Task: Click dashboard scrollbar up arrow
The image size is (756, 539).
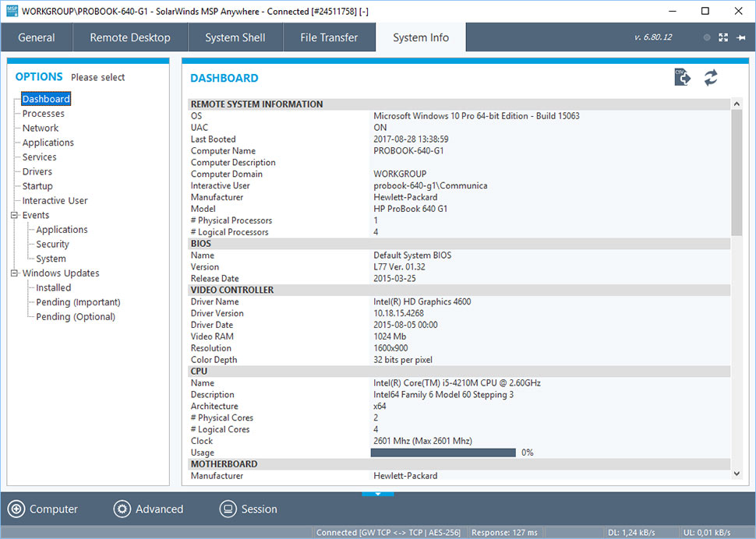Action: 737,104
